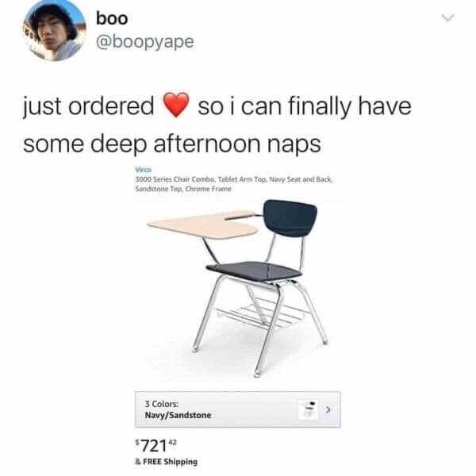The width and height of the screenshot is (476, 476).
Task: Open the display name "boo"
Action: pos(112,18)
